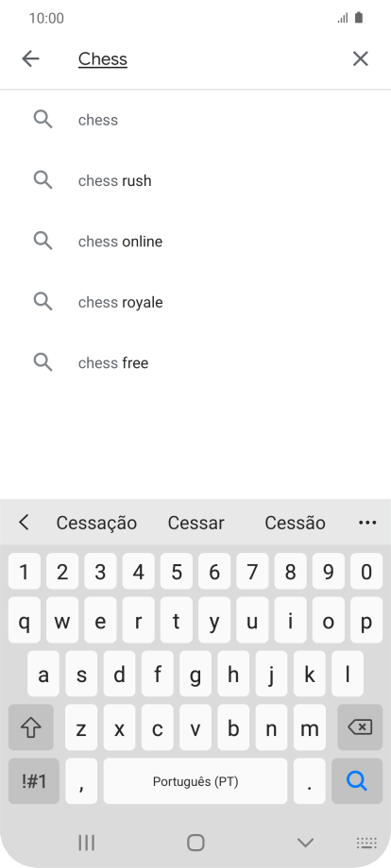
Task: Tap the back arrow in search bar
Action: point(30,58)
